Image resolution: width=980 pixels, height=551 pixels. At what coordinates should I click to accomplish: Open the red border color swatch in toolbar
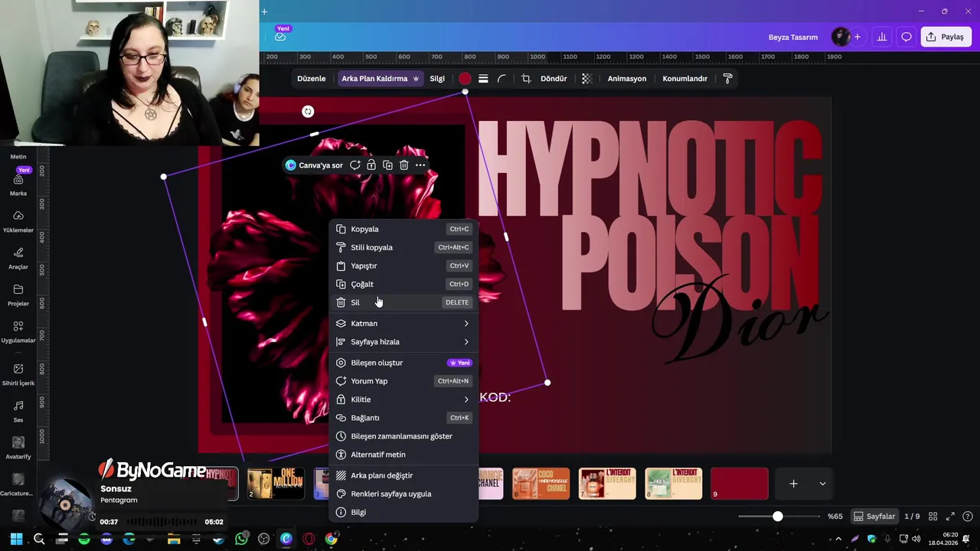tap(465, 79)
